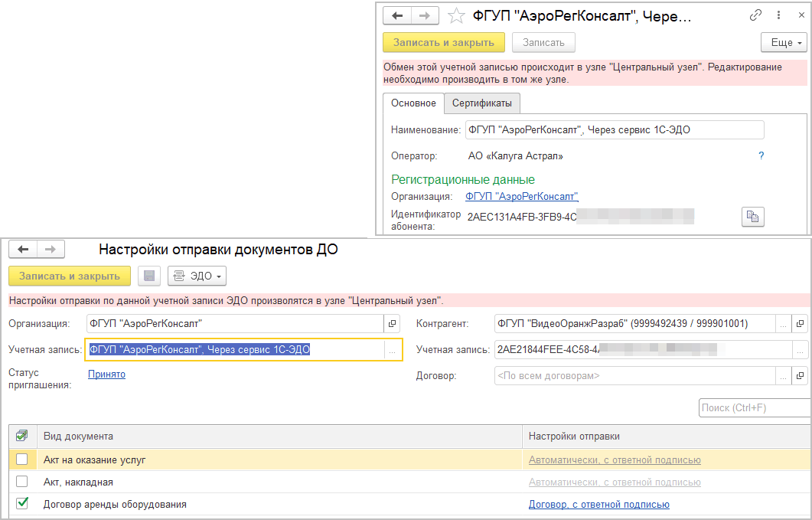Viewport: 812px width, 520px height.
Task: Enable the checkbox for Акт на оказание услуг
Action: pyautogui.click(x=22, y=459)
